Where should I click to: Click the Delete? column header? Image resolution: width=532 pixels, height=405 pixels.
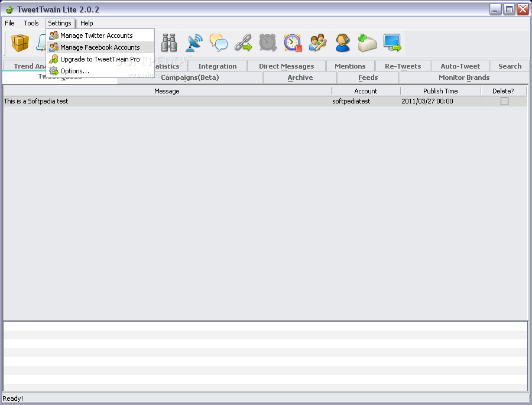(503, 91)
